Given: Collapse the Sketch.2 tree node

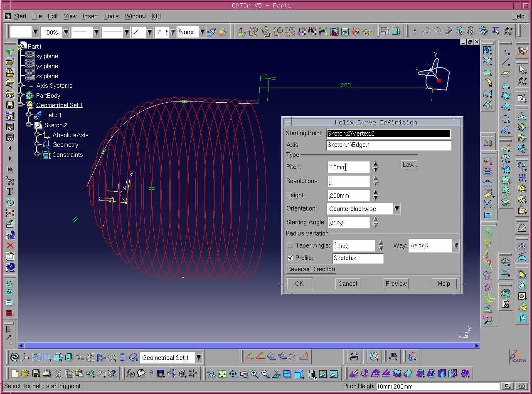Looking at the screenshot, I should point(29,125).
